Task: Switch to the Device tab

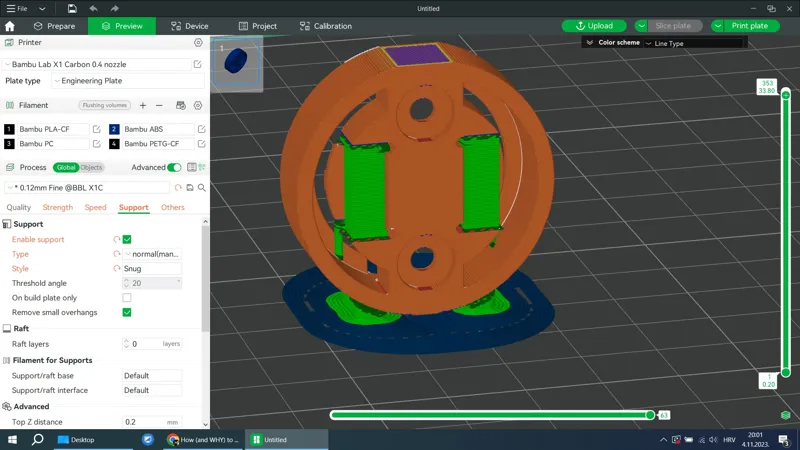Action: tap(190, 26)
